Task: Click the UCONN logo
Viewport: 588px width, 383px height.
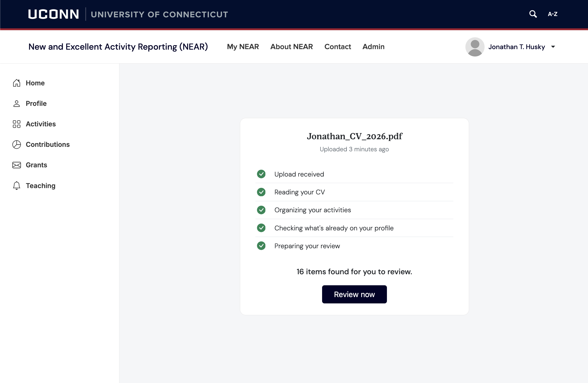Action: pos(54,14)
